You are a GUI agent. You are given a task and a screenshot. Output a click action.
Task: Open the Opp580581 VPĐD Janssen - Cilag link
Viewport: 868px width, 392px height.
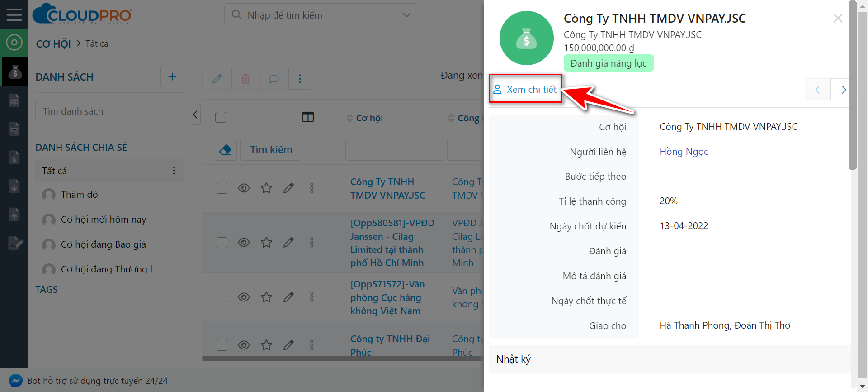point(392,243)
